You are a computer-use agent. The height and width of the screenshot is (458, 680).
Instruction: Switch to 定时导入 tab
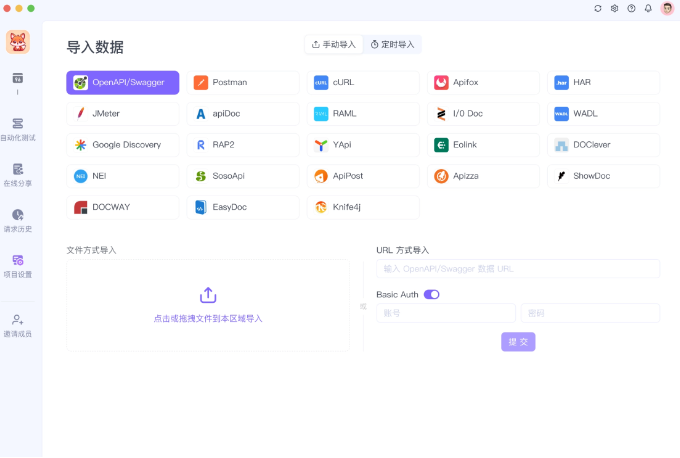pyautogui.click(x=392, y=45)
